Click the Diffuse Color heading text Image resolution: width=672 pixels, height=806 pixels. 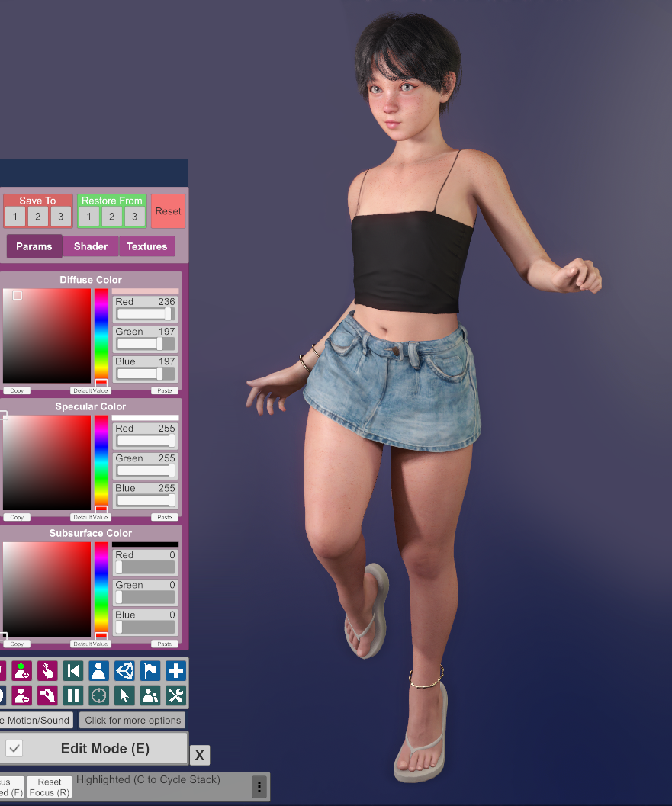tap(91, 280)
